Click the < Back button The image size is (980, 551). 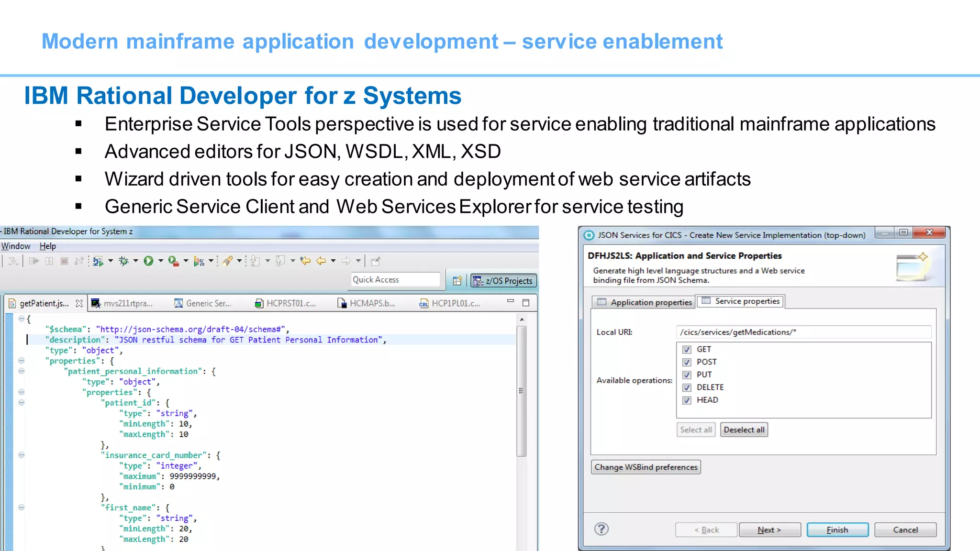(x=706, y=530)
